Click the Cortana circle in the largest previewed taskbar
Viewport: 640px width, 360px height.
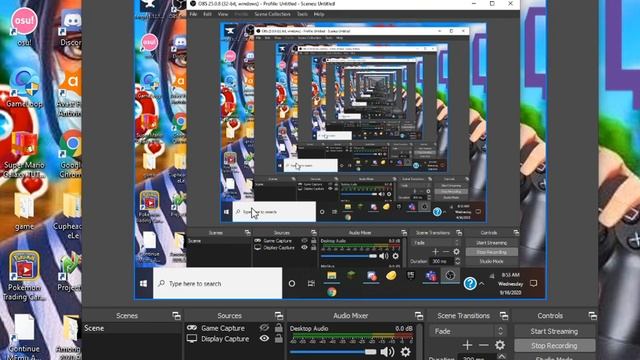tap(292, 283)
